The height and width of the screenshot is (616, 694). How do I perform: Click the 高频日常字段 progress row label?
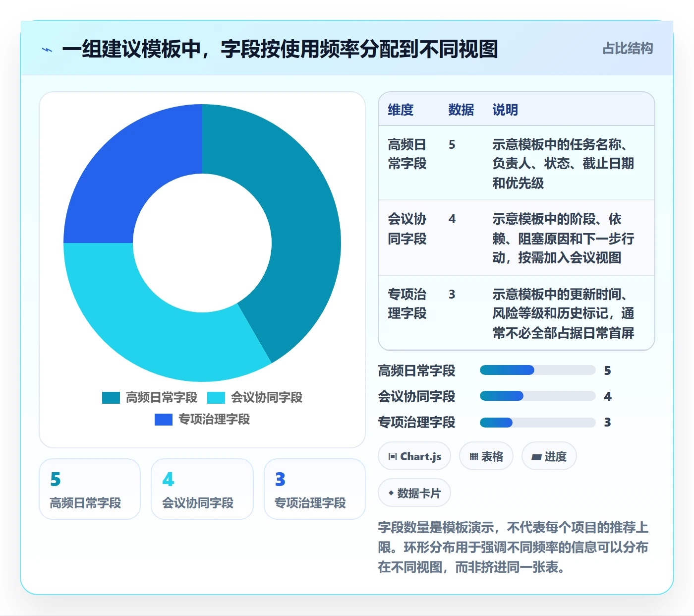[416, 370]
